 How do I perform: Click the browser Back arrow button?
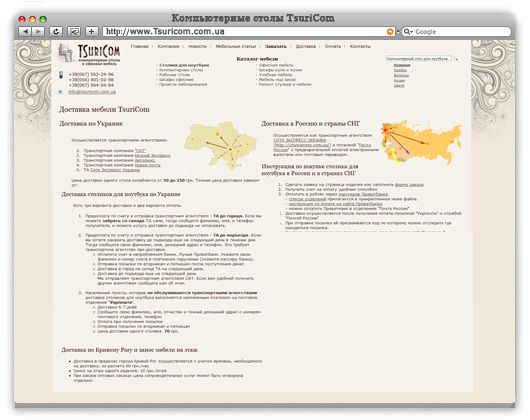(x=25, y=31)
